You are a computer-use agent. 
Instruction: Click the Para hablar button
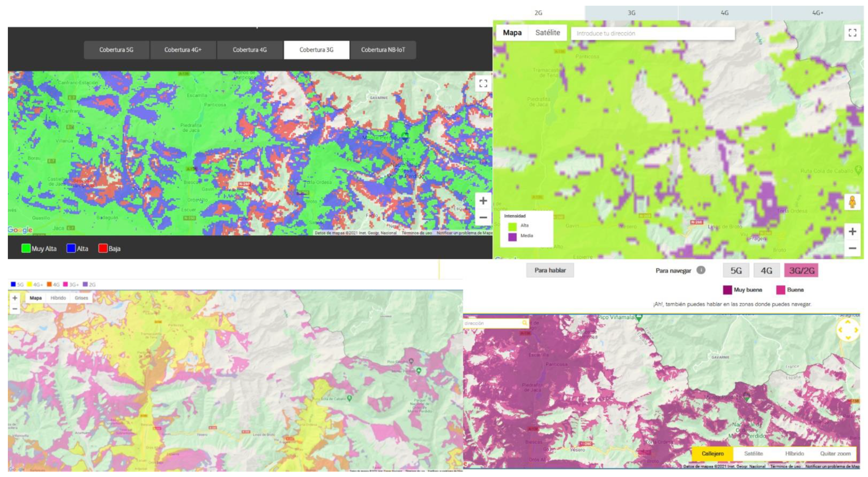click(x=550, y=270)
